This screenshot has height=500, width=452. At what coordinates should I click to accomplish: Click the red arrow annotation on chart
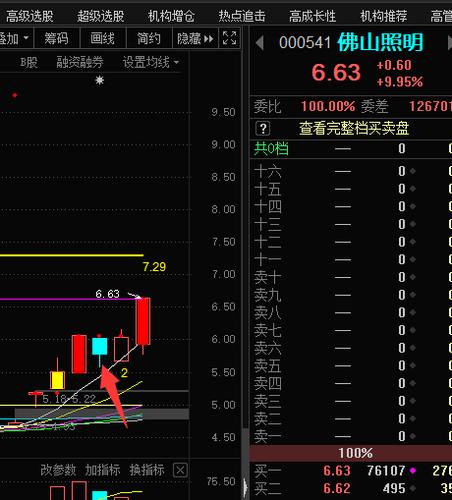coord(114,395)
